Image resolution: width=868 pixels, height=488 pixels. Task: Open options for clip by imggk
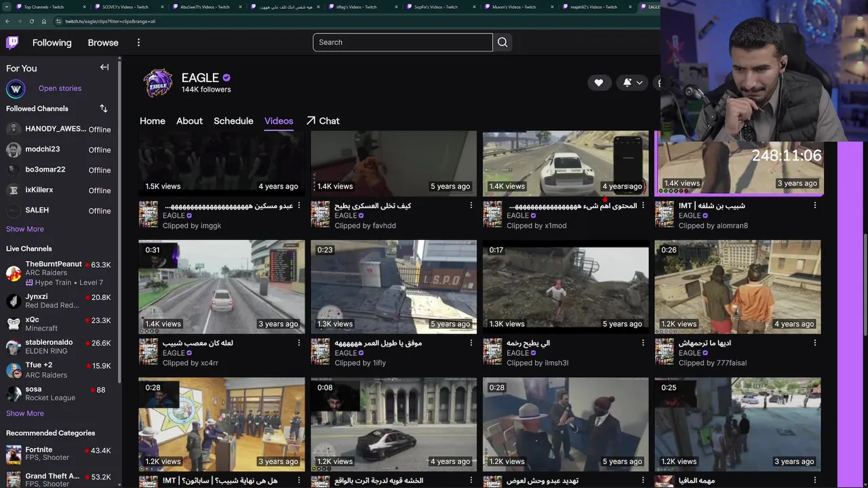299,205
